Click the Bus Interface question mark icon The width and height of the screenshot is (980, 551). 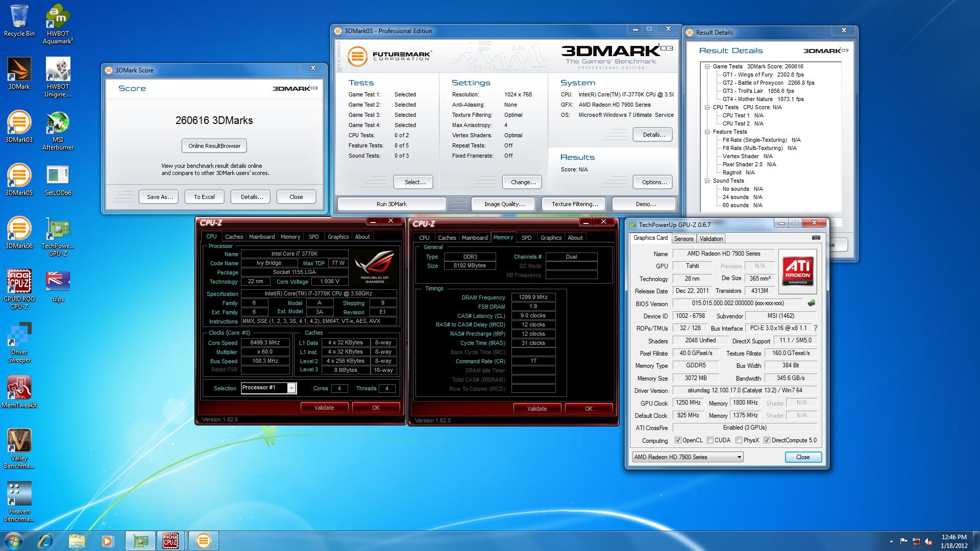pos(816,328)
